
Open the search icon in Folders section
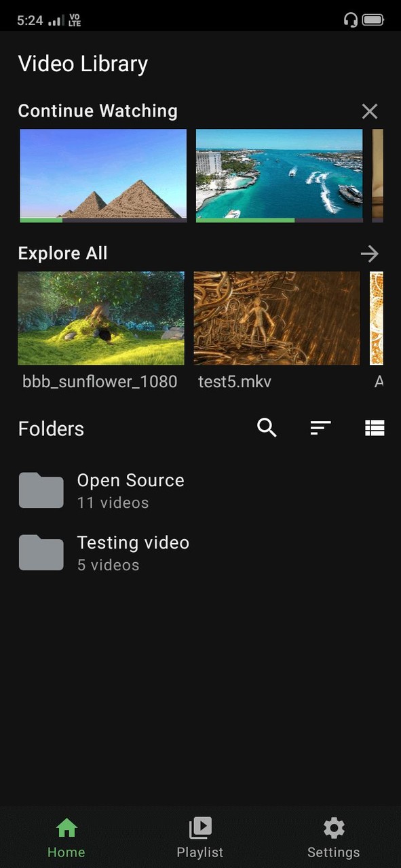pyautogui.click(x=267, y=428)
